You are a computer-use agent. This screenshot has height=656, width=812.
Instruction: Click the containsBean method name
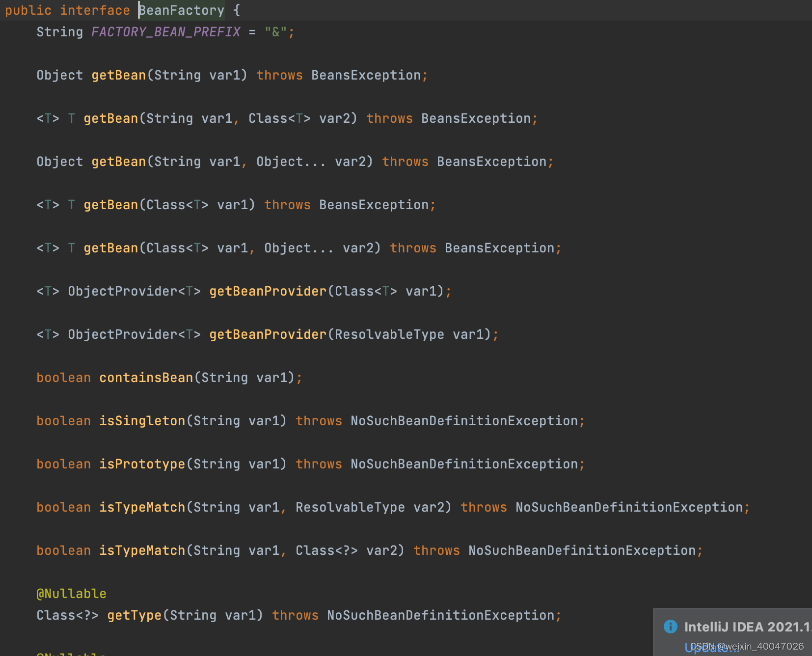[146, 378]
